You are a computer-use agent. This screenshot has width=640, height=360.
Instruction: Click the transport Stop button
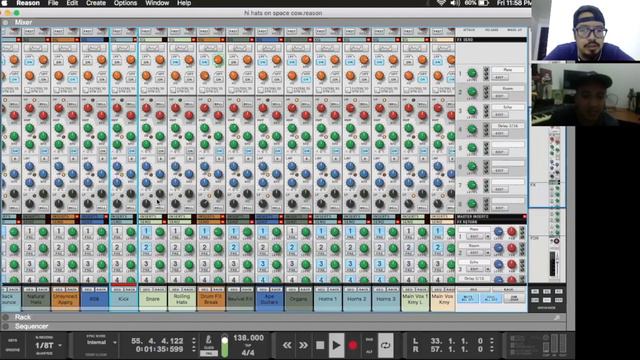click(320, 345)
